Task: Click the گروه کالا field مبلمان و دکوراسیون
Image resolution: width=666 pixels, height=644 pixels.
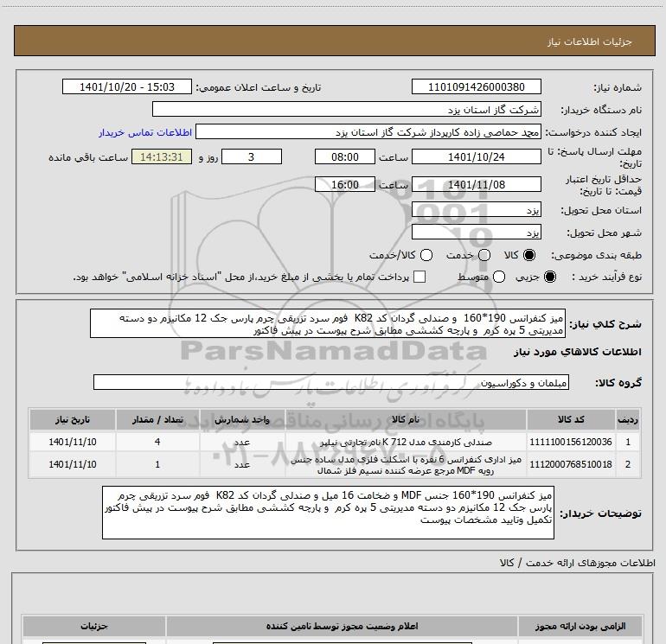Action: point(331,382)
